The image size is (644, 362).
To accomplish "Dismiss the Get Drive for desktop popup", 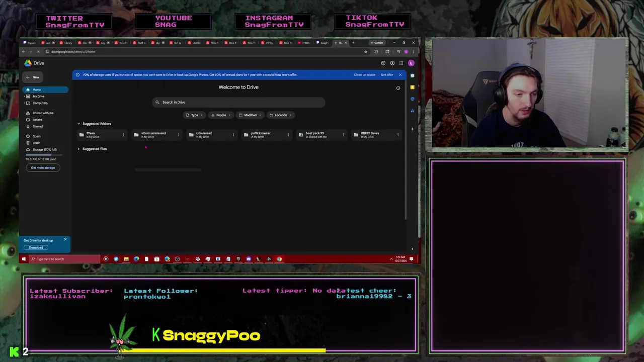I will [65, 239].
